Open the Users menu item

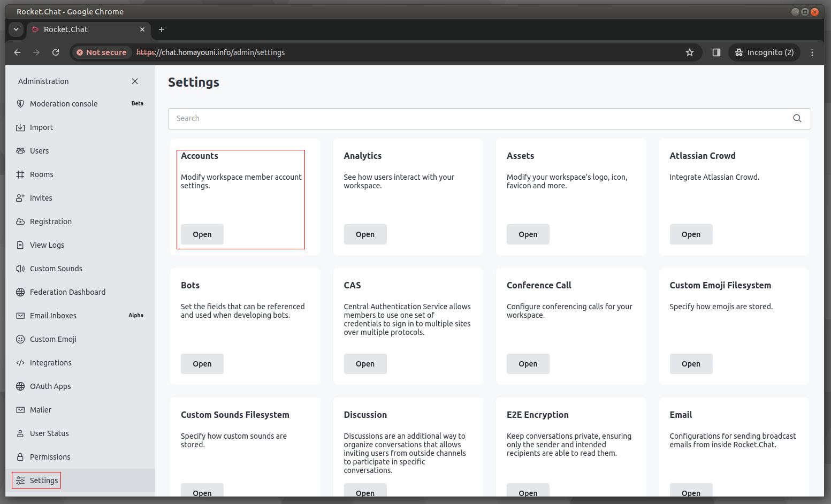(80, 151)
